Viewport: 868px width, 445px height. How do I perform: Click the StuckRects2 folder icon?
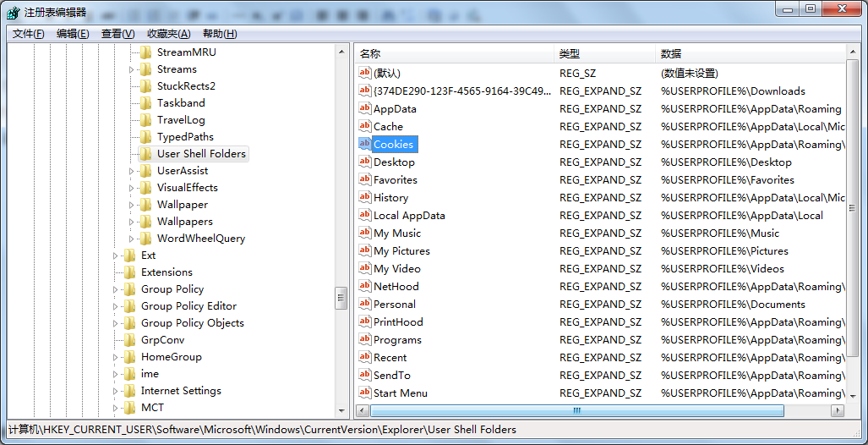pyautogui.click(x=145, y=86)
